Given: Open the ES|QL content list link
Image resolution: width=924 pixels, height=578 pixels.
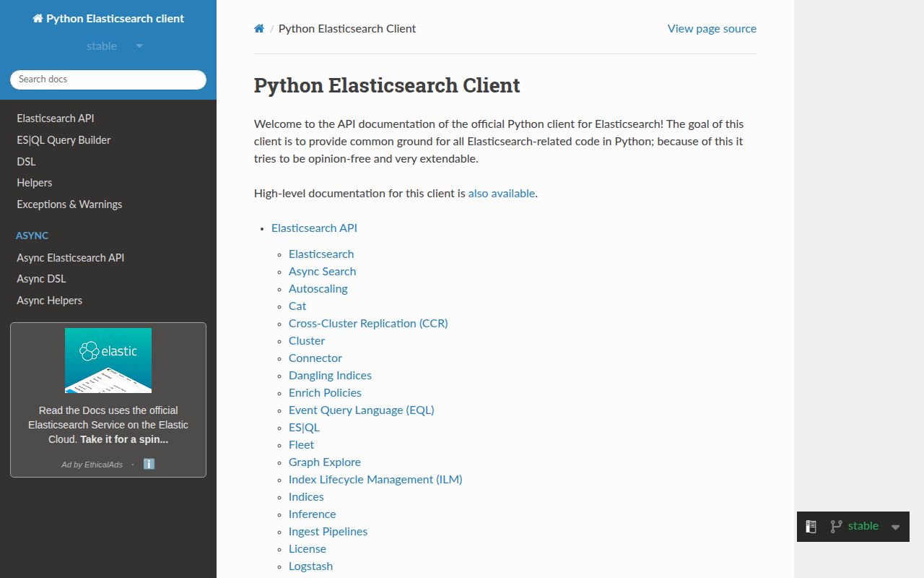Looking at the screenshot, I should pos(304,428).
